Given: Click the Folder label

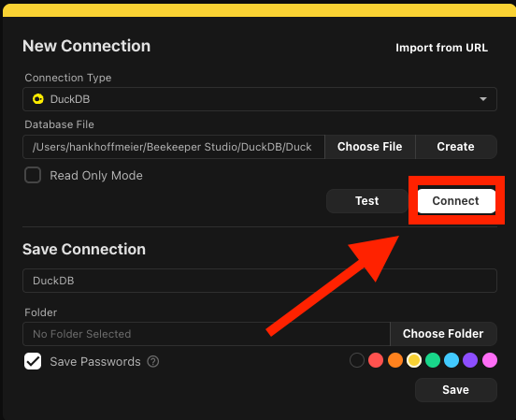Looking at the screenshot, I should pyautogui.click(x=41, y=312).
